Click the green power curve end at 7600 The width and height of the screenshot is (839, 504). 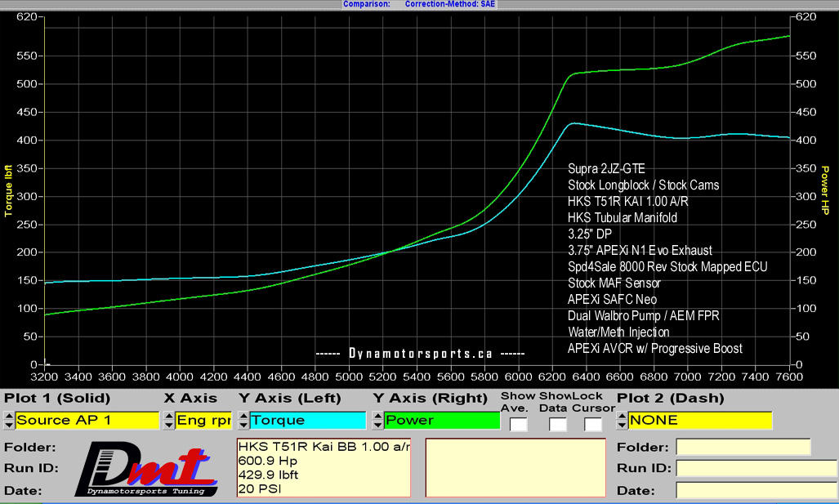[788, 37]
